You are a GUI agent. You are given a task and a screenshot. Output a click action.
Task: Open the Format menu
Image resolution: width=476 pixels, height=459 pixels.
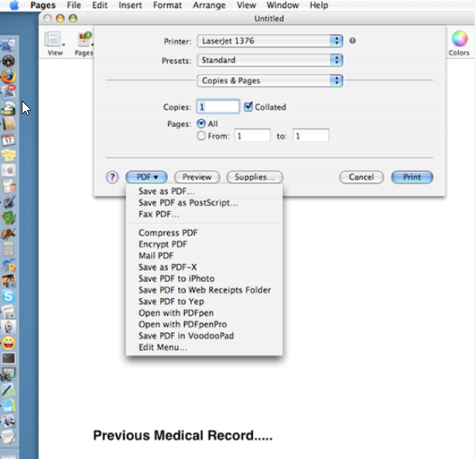tap(167, 5)
